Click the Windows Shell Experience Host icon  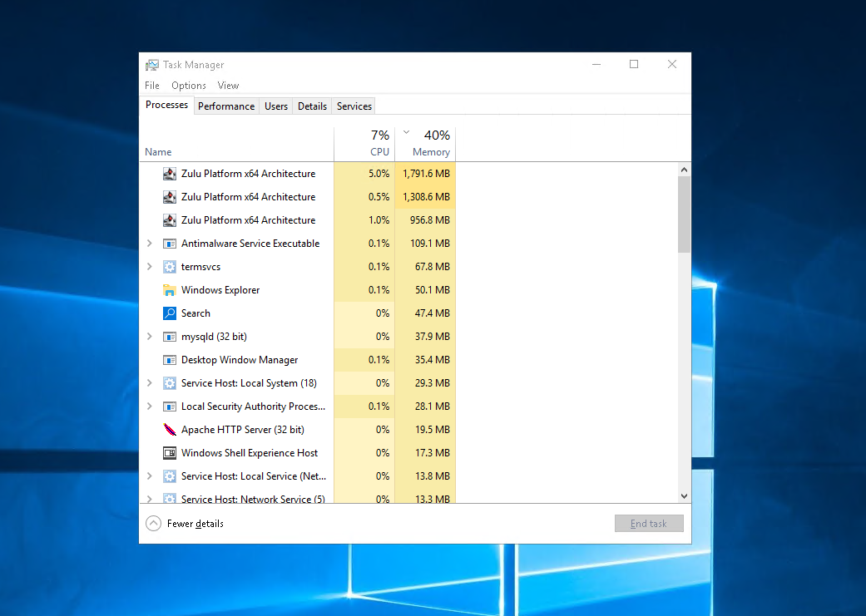(170, 452)
